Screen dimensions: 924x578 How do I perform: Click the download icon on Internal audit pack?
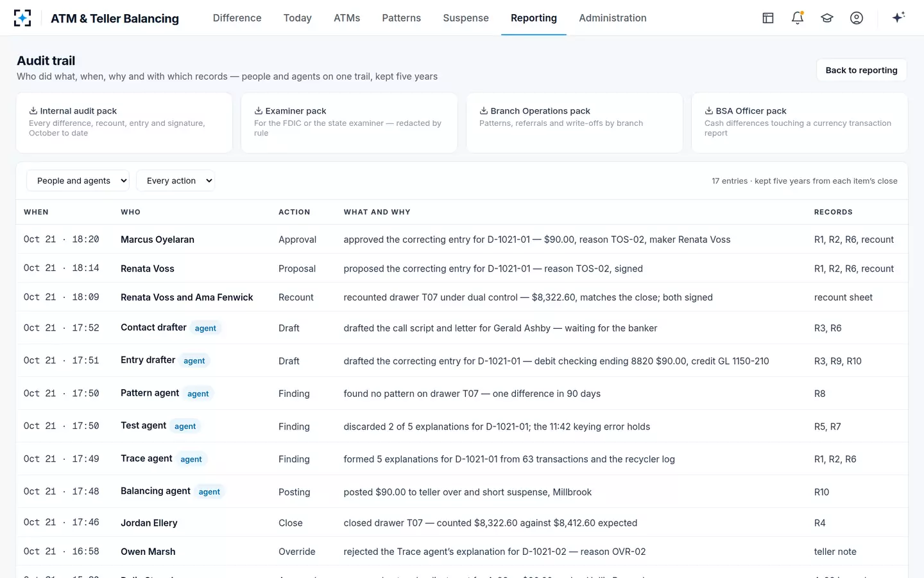point(33,110)
